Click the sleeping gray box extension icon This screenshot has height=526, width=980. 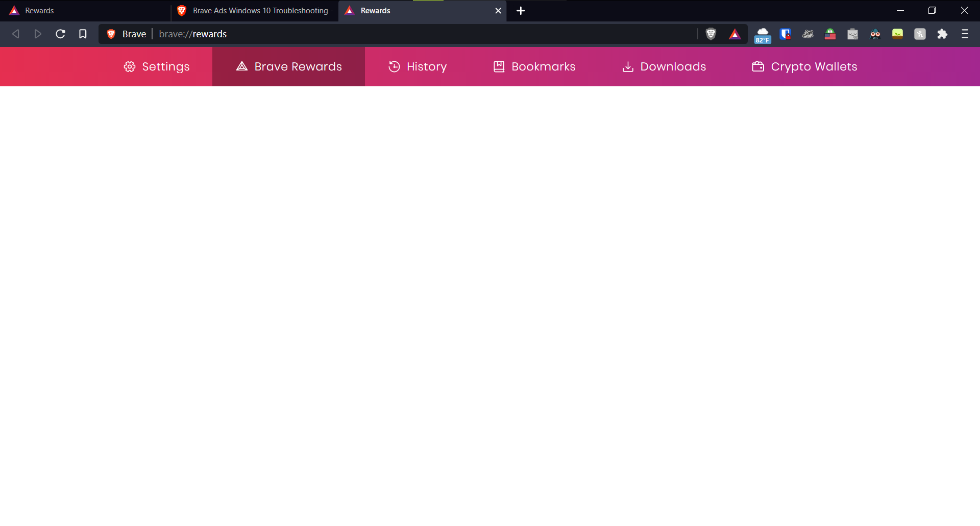[x=852, y=34]
